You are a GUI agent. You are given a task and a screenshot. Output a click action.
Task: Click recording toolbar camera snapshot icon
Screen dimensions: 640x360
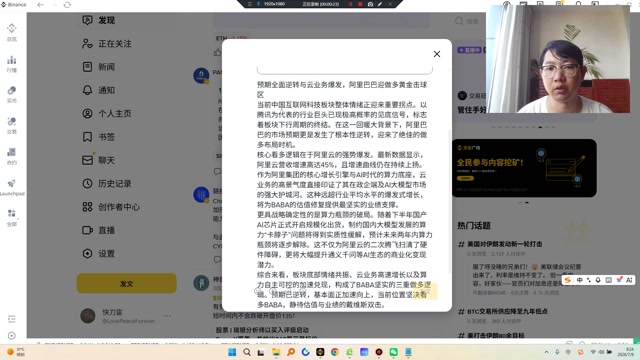[x=370, y=4]
